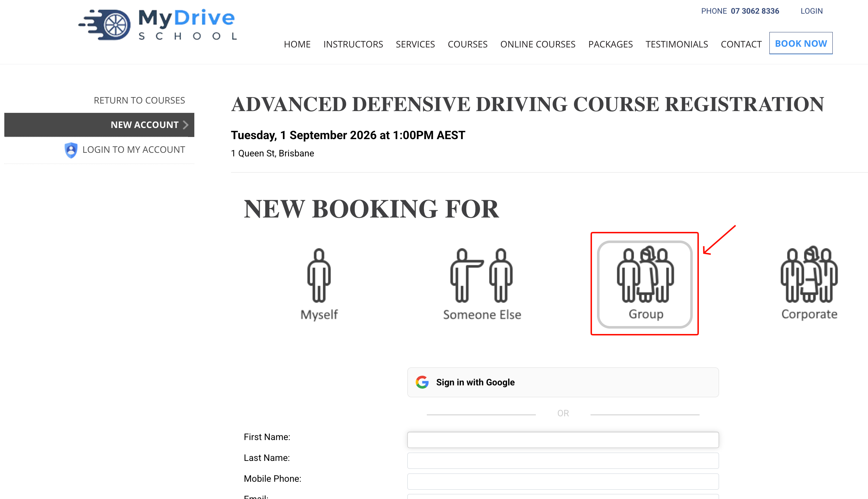868x499 pixels.
Task: Click Sign in with Google button
Action: pos(563,382)
